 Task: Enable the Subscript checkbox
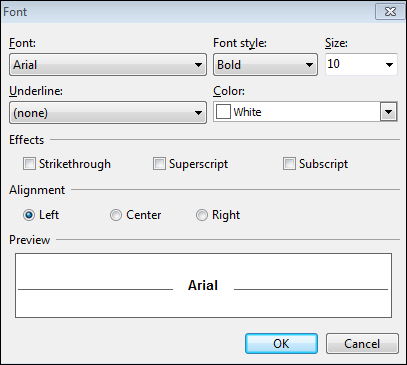coord(289,164)
